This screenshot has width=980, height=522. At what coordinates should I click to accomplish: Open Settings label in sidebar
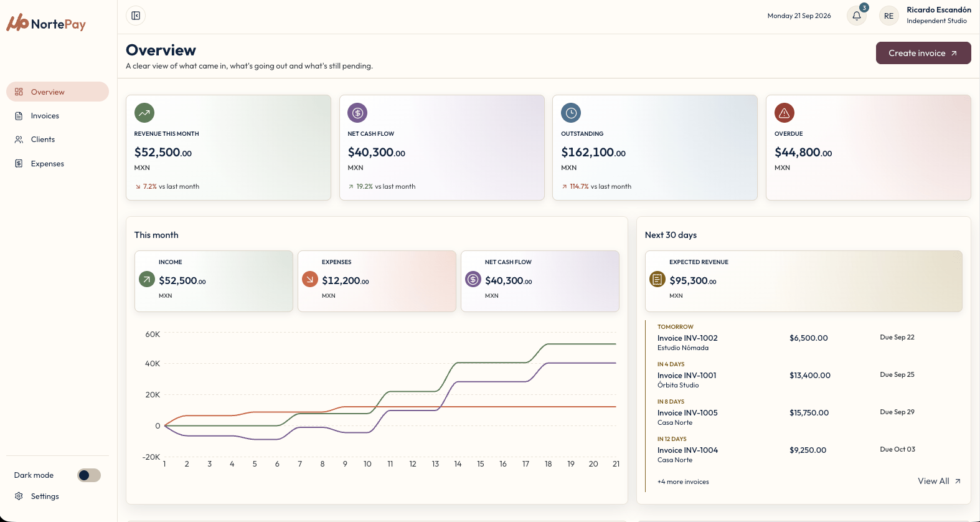pos(45,496)
